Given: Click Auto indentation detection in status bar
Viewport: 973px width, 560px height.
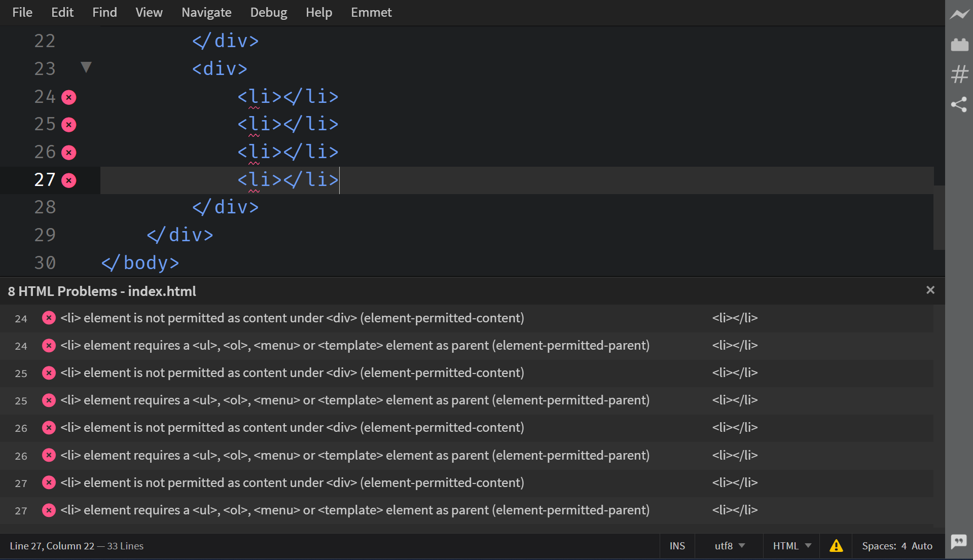Looking at the screenshot, I should (922, 546).
